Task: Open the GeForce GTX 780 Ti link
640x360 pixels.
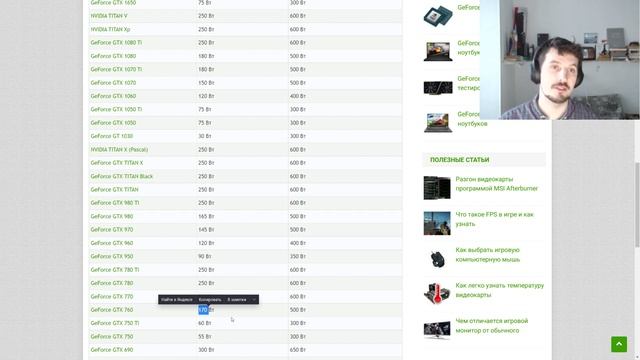Action: 115,270
